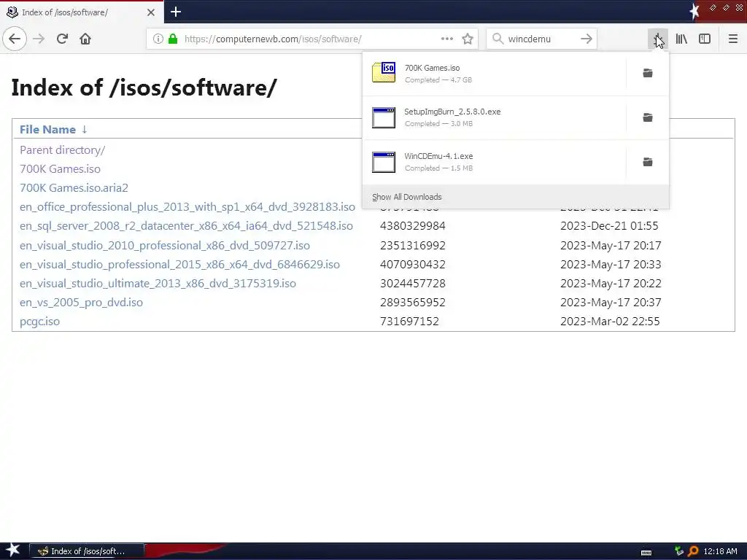Open containing folder for SetupImgBurn_2.5.8.0.exe
The height and width of the screenshot is (560, 747).
tap(648, 117)
